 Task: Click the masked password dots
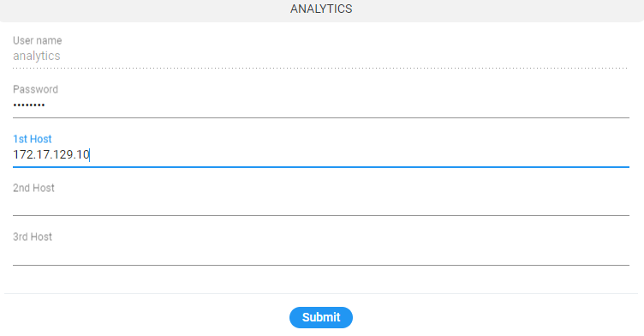[29, 105]
